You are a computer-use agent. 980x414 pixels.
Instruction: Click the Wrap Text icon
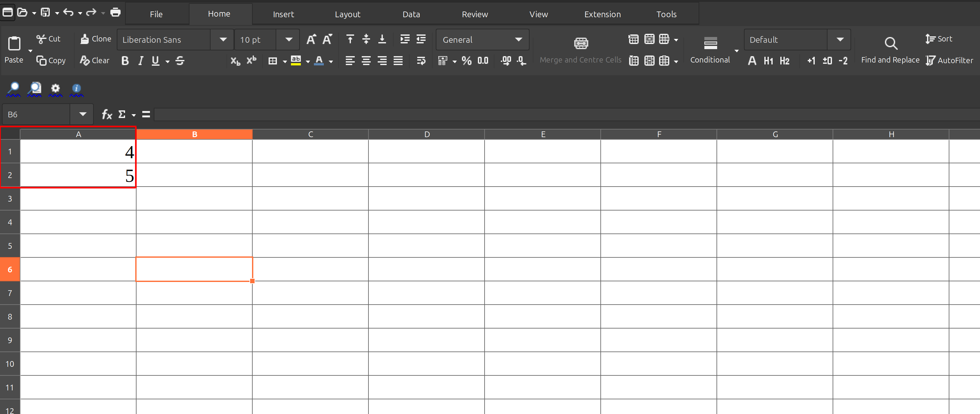click(x=421, y=61)
